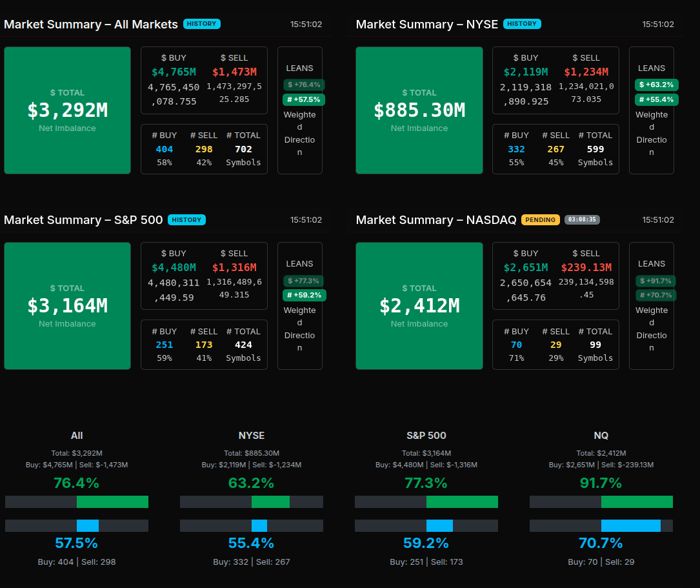Click the $ +91.7% NASDAQ lean badge
Viewport: 700px width, 588px height.
(655, 281)
